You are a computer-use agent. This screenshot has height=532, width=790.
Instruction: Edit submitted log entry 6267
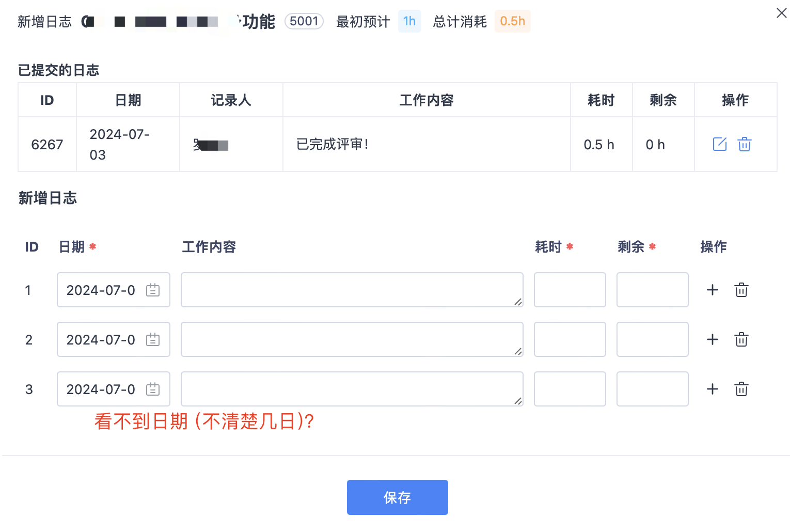click(719, 144)
